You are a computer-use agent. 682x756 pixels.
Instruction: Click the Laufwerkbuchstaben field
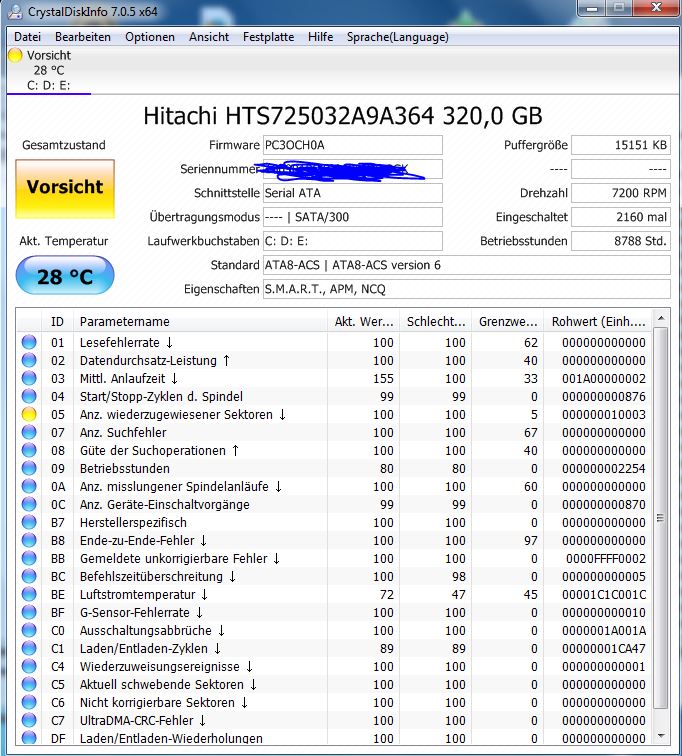[352, 241]
